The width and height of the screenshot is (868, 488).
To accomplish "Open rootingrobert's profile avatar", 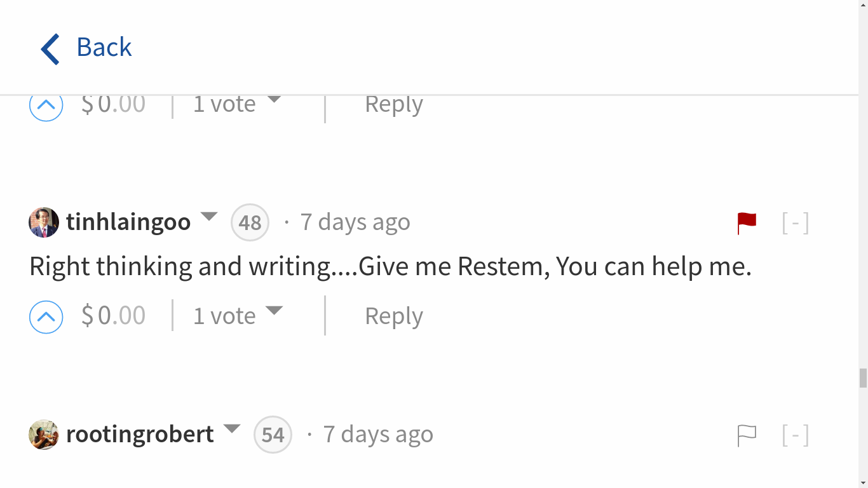I will point(44,435).
